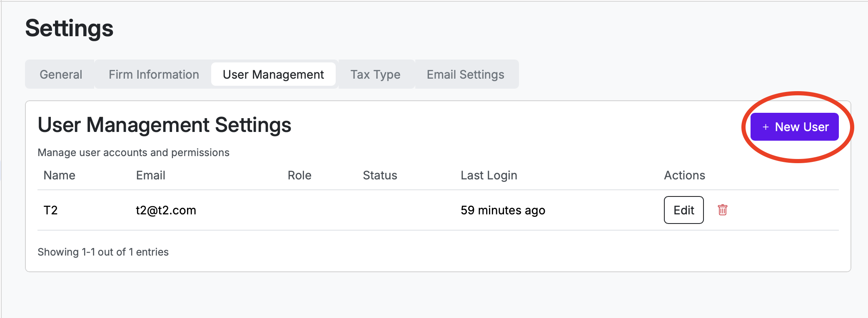
Task: Click the Settings page title
Action: click(69, 28)
